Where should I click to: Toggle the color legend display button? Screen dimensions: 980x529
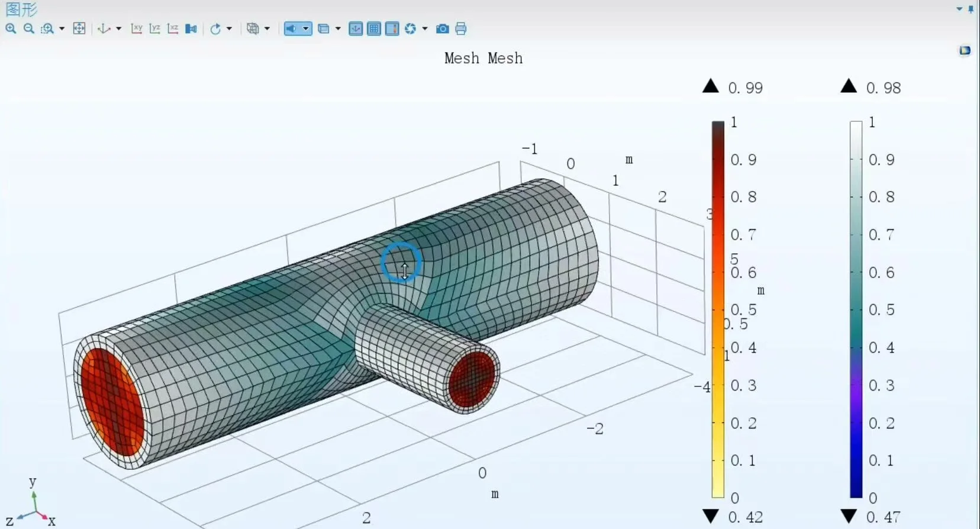coord(392,28)
